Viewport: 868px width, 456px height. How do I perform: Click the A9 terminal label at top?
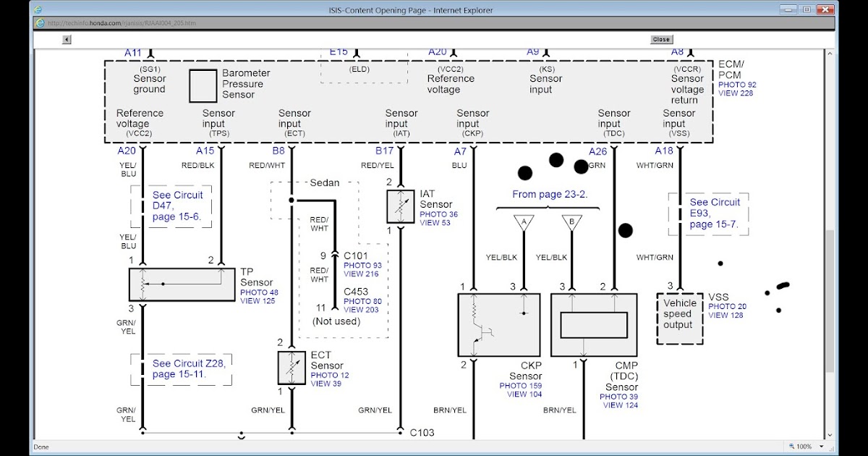pos(533,53)
